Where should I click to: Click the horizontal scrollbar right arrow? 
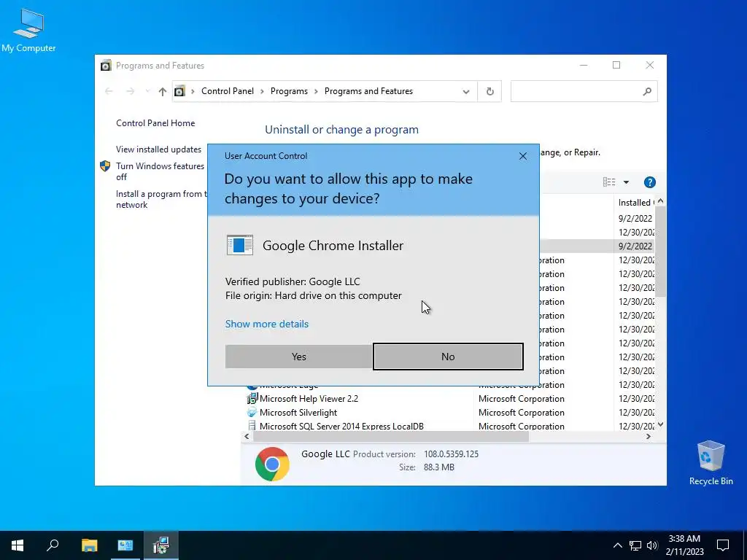coord(649,436)
